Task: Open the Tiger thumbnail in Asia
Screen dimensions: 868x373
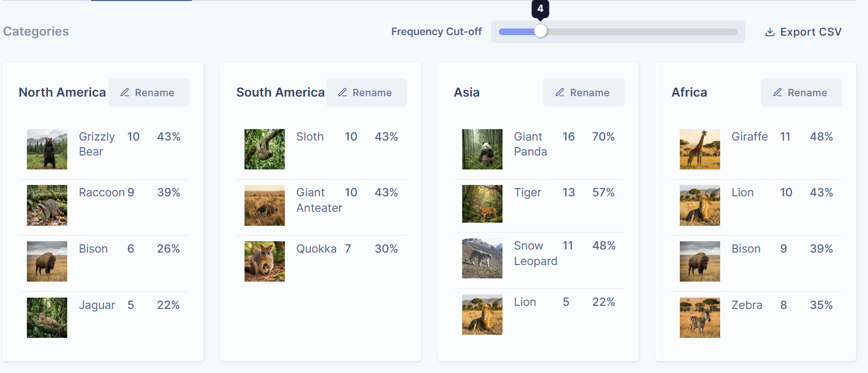Action: click(x=482, y=204)
